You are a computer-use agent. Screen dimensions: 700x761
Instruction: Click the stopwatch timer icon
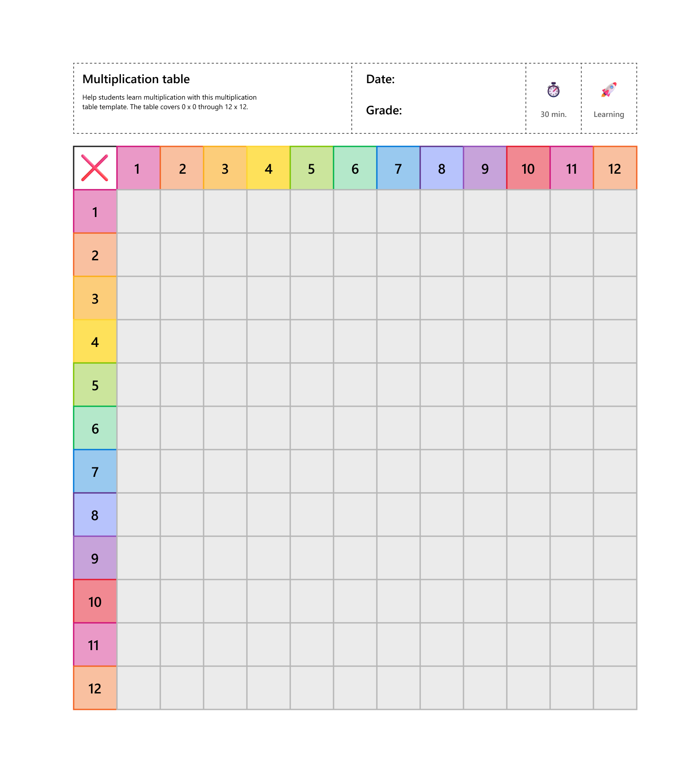coord(553,90)
